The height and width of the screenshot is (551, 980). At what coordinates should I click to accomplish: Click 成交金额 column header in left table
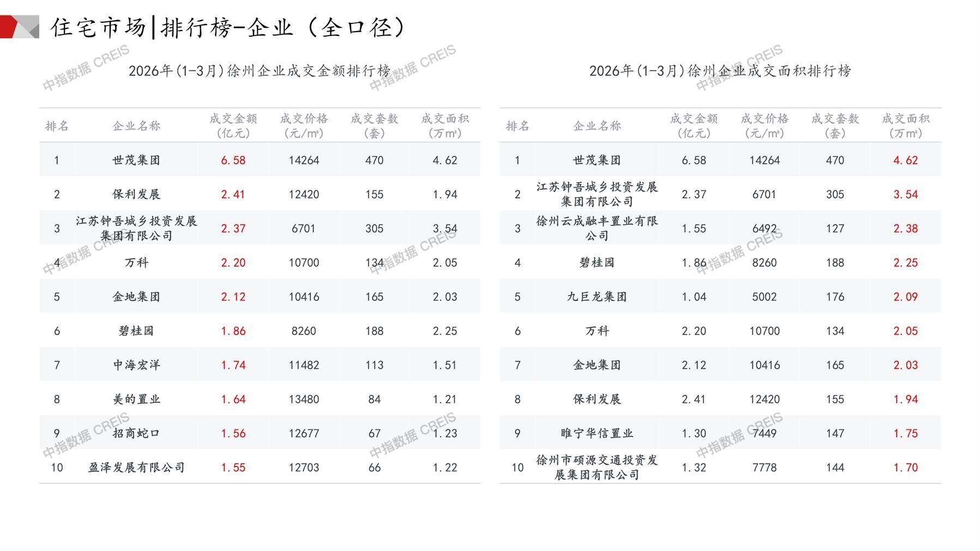click(x=233, y=125)
